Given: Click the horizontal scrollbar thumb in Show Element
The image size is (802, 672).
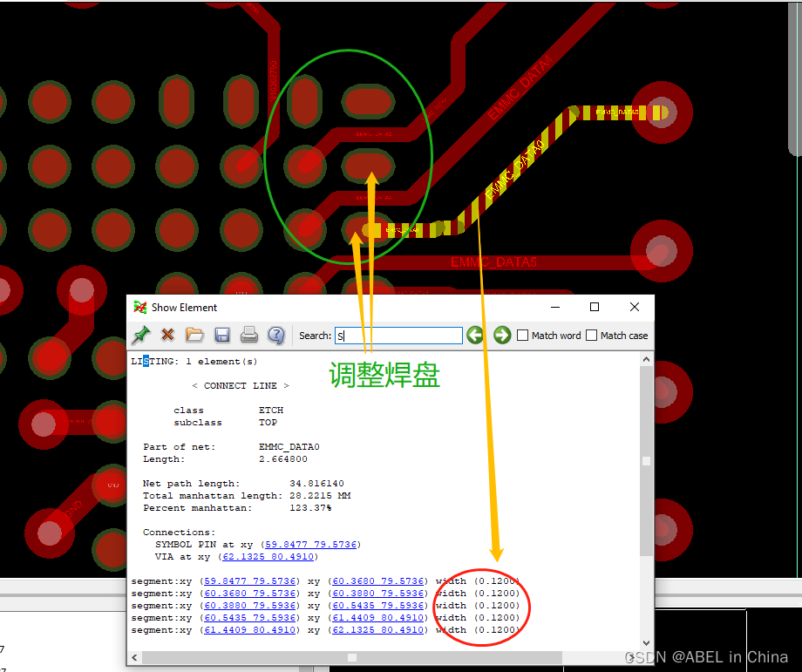Looking at the screenshot, I should coord(352,657).
